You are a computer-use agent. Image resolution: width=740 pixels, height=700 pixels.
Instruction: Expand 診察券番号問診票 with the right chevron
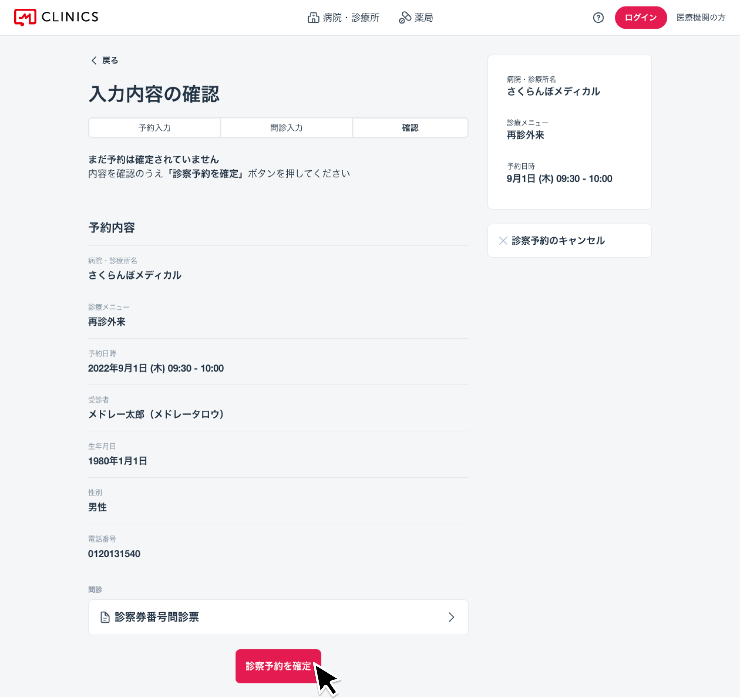(x=451, y=617)
